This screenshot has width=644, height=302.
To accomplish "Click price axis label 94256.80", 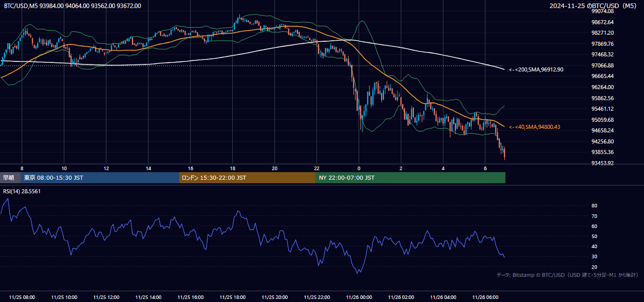I will [603, 141].
